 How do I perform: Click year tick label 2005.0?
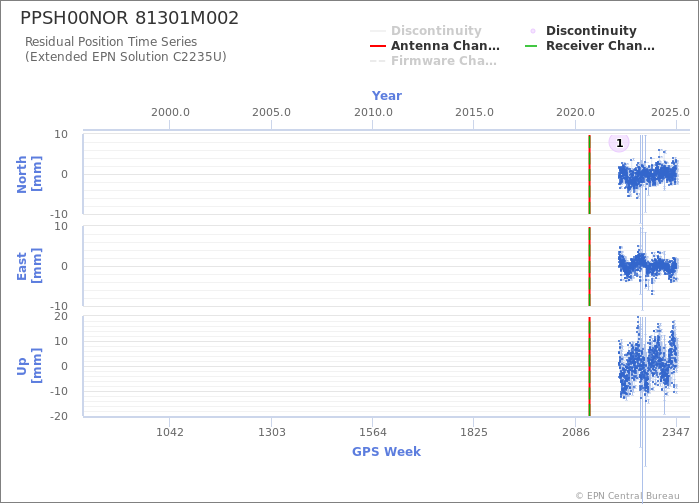tap(271, 112)
